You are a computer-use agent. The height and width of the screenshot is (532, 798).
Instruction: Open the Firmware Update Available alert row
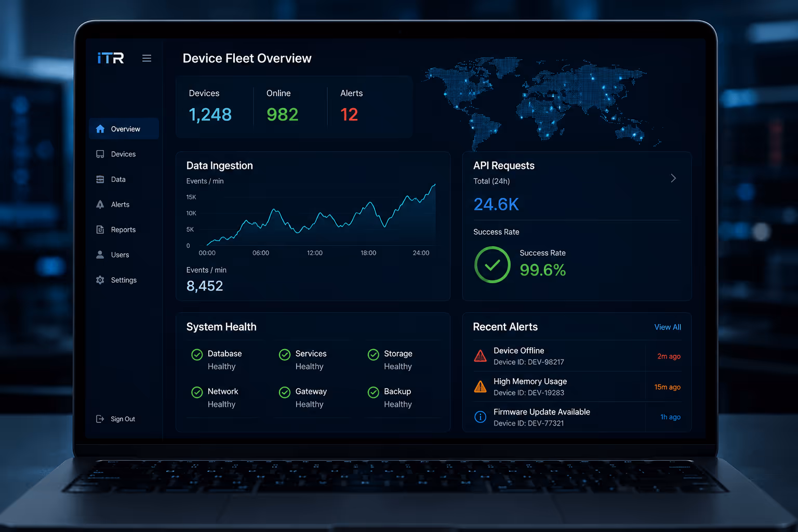point(577,417)
